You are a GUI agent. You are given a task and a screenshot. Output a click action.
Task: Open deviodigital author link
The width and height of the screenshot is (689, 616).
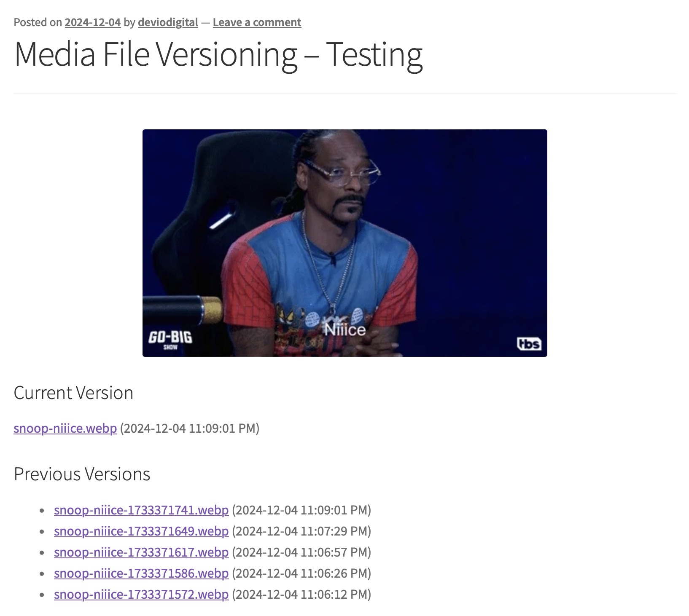click(168, 22)
